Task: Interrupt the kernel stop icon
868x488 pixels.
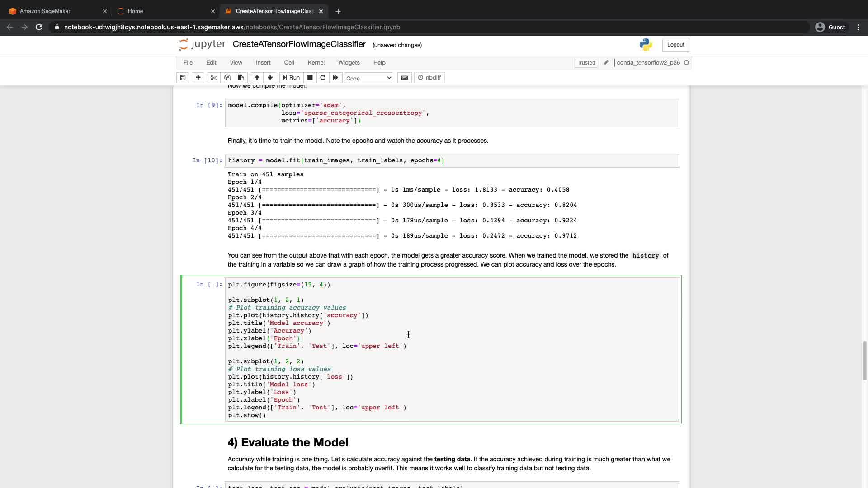Action: 310,78
